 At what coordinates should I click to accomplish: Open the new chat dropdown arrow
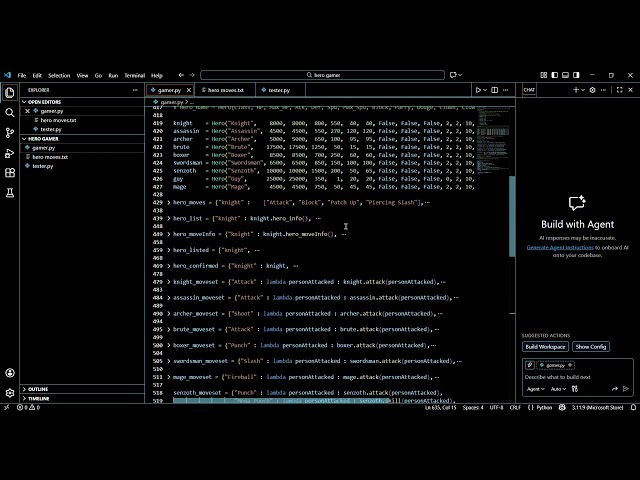[583, 90]
